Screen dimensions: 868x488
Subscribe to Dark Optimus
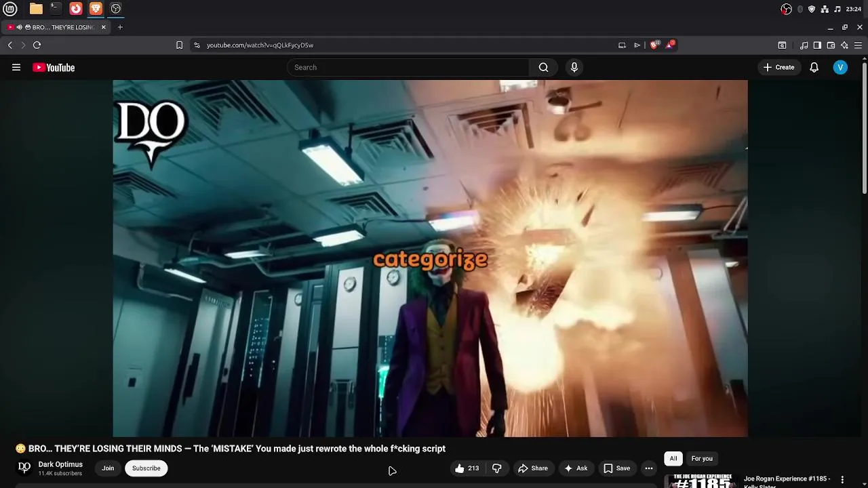coord(146,468)
